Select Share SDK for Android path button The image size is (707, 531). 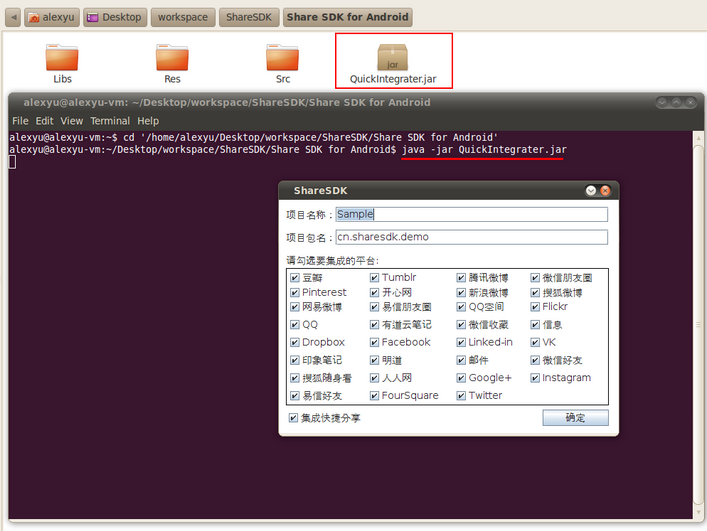pos(348,17)
